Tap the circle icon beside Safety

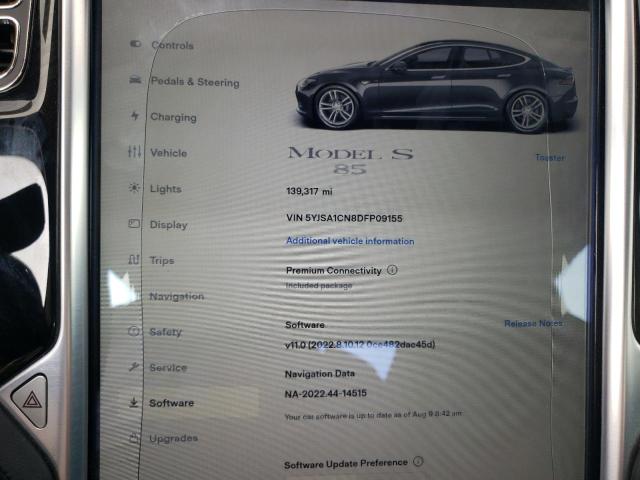(x=133, y=331)
